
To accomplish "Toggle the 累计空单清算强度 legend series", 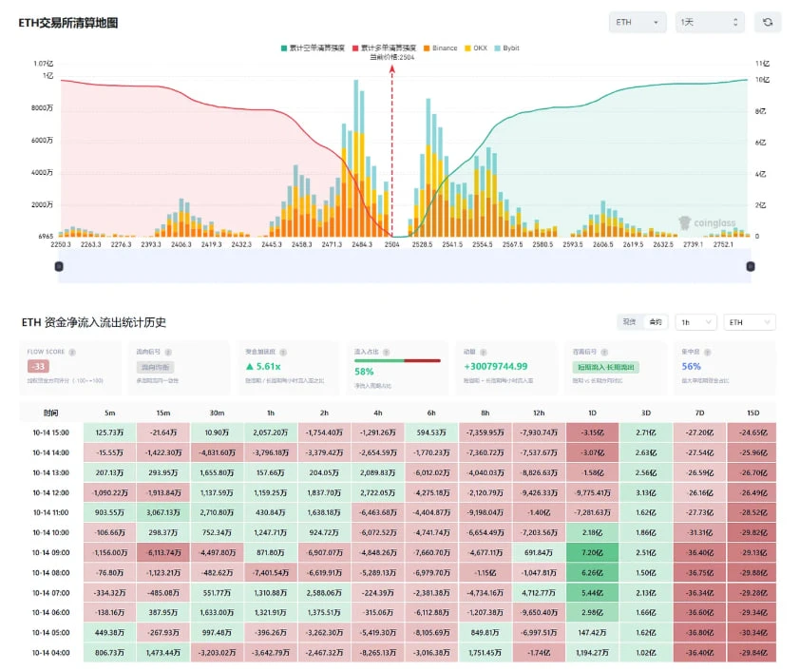I will pyautogui.click(x=313, y=48).
